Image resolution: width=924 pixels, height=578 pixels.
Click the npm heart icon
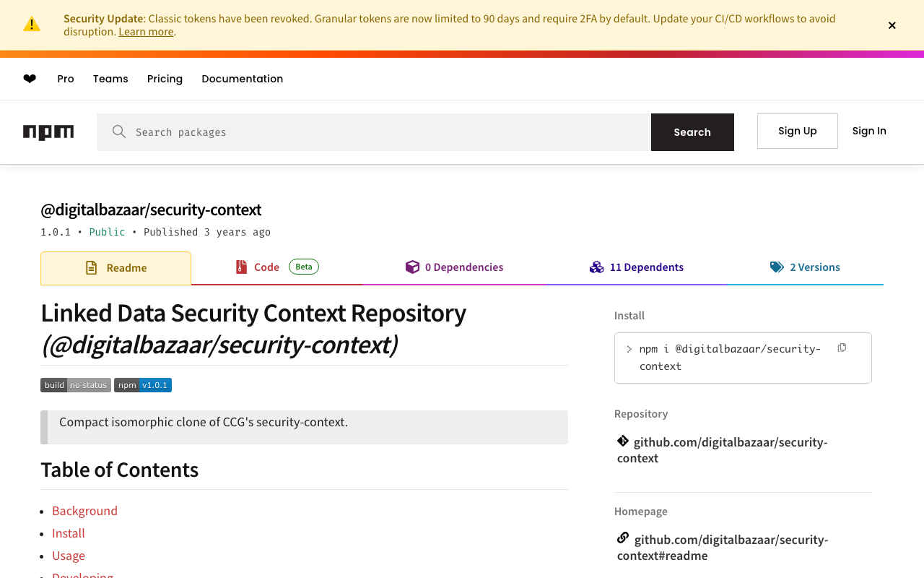[30, 79]
